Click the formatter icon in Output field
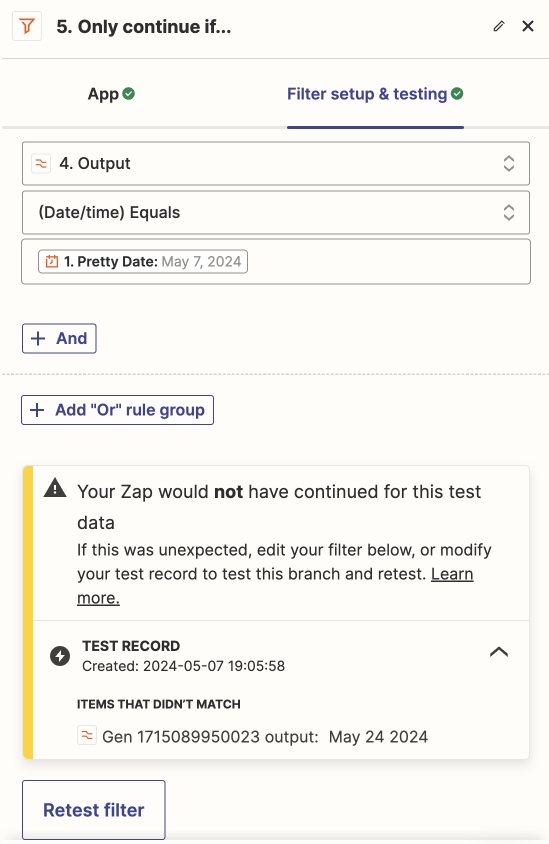Screen dimensions: 549x844 click(41, 163)
